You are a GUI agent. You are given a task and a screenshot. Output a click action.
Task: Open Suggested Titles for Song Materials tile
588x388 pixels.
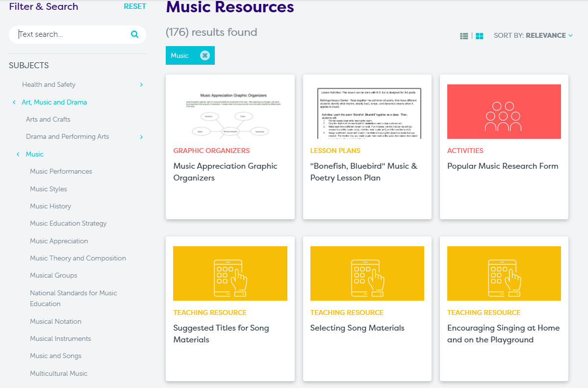tap(230, 273)
